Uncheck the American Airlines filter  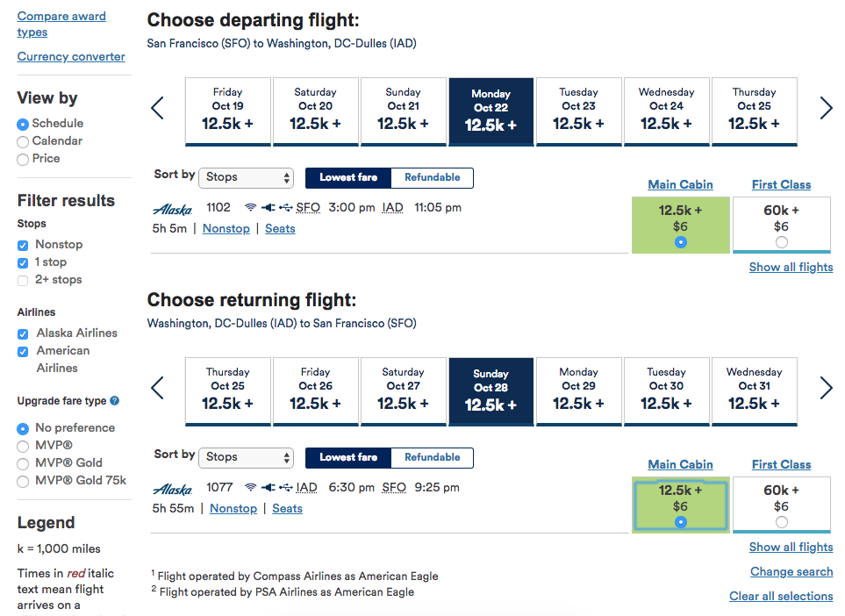(x=23, y=351)
